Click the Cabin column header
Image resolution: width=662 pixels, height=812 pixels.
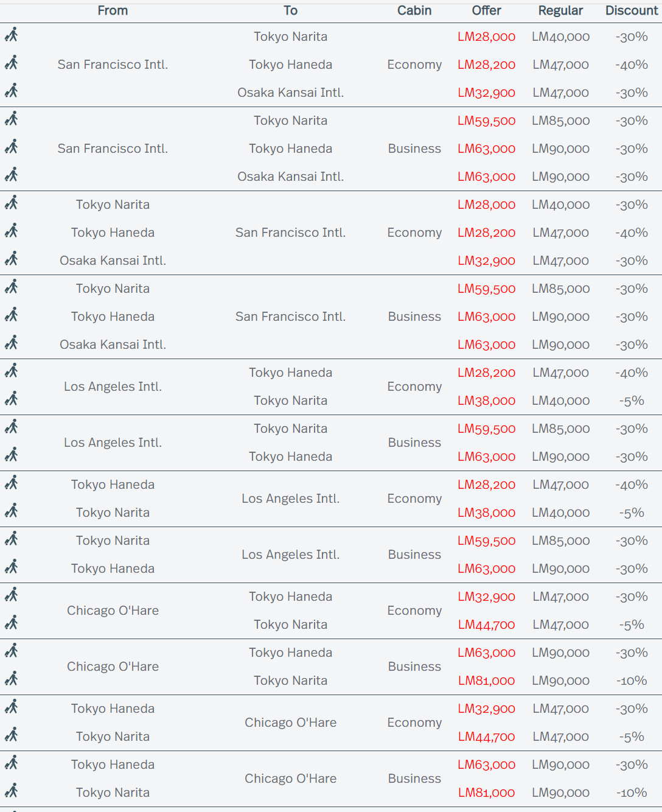(x=414, y=11)
